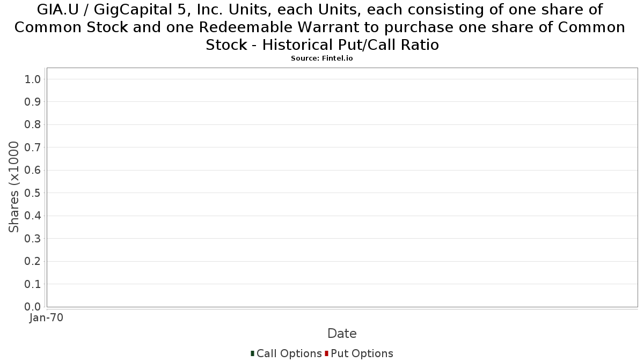The height and width of the screenshot is (362, 644).
Task: Click the 0.7 y-axis tick label
Action: 33,147
